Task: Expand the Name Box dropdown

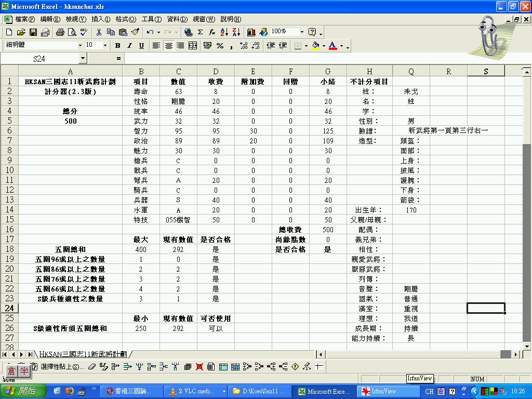Action: 83,58
